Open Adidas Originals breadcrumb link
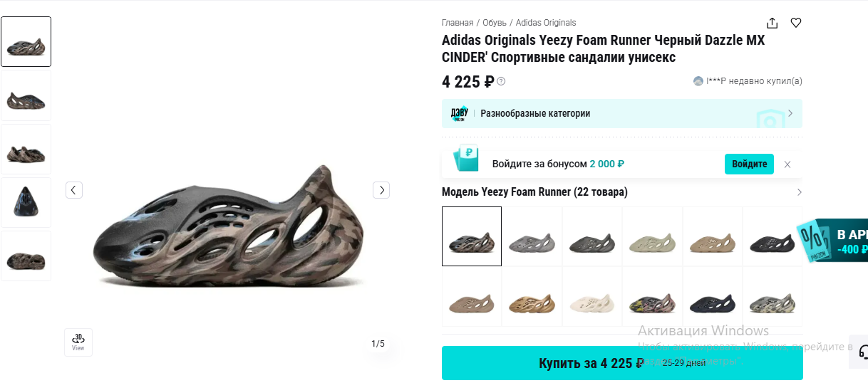Viewport: 868px width, 383px height. click(546, 23)
